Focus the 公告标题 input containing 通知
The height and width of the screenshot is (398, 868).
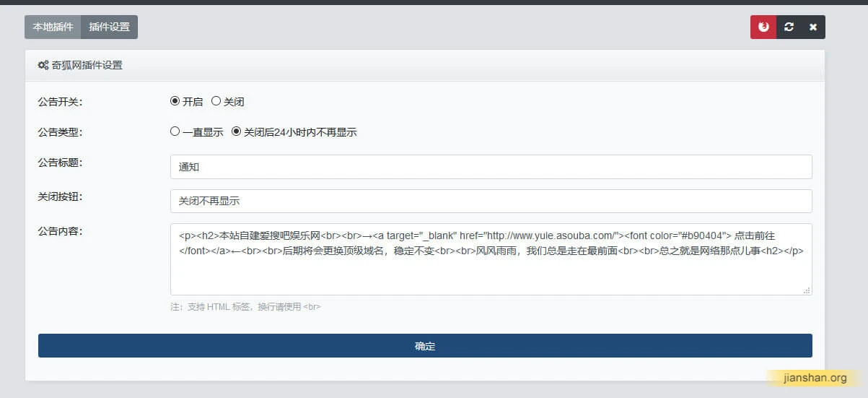[491, 167]
